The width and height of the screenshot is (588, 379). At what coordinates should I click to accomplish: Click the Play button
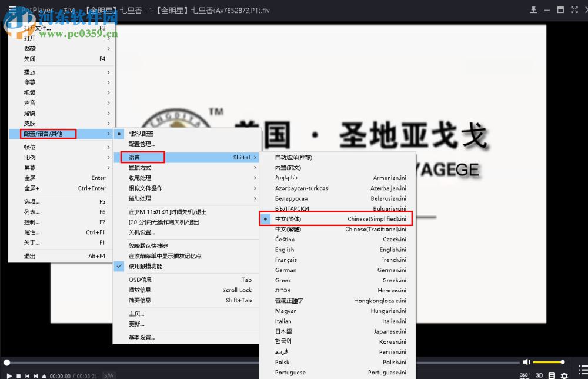(x=9, y=375)
